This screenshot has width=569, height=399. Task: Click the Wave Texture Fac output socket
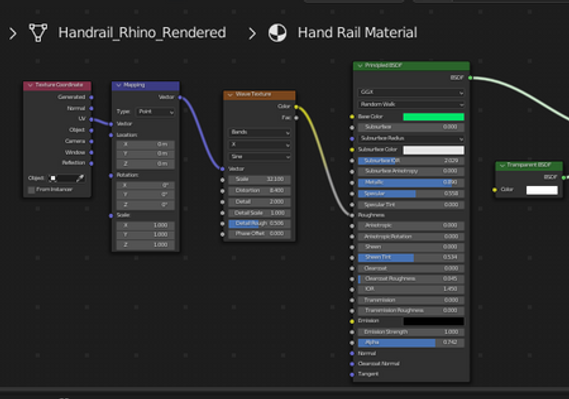pos(296,118)
